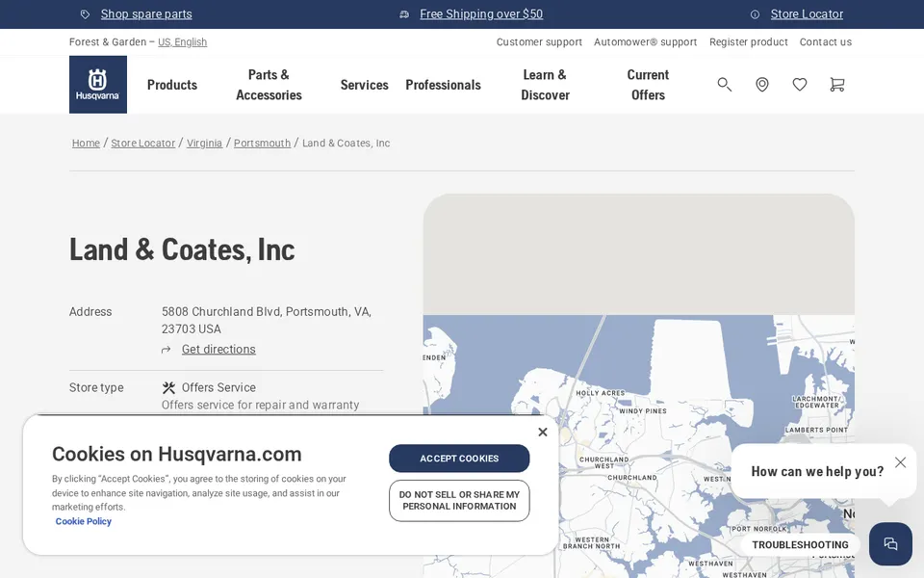Viewport: 924px width, 578px height.
Task: Change region via US, English link
Action: (x=182, y=41)
